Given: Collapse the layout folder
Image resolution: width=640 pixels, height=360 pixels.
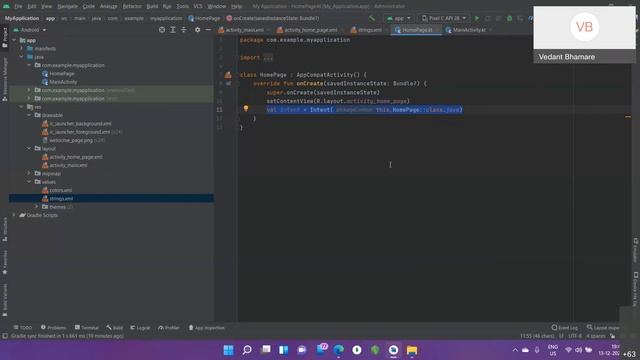Looking at the screenshot, I should 29,149.
